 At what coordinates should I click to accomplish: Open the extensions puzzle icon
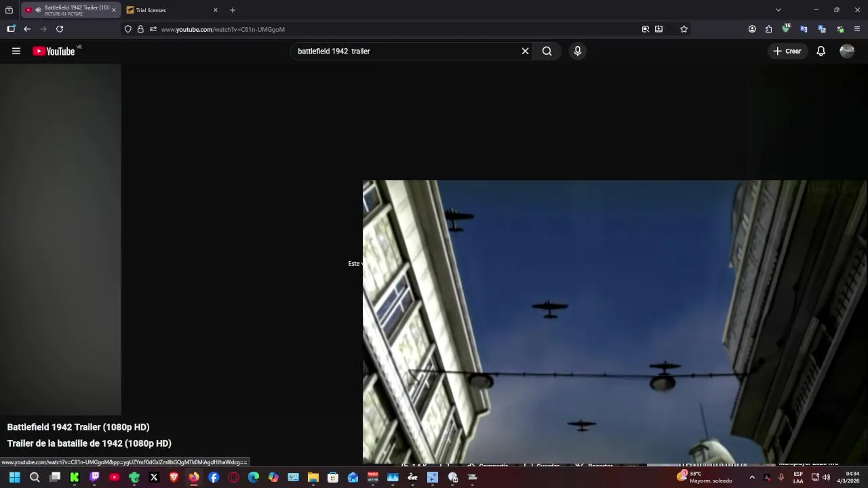(768, 29)
